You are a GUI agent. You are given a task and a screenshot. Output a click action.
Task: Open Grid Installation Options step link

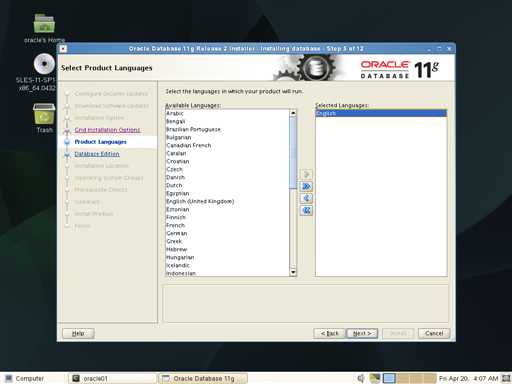click(107, 130)
